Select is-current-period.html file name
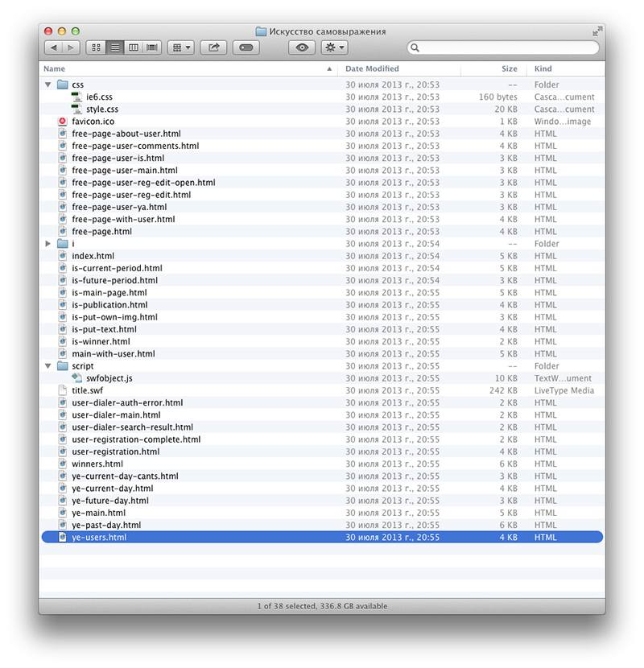 click(118, 268)
